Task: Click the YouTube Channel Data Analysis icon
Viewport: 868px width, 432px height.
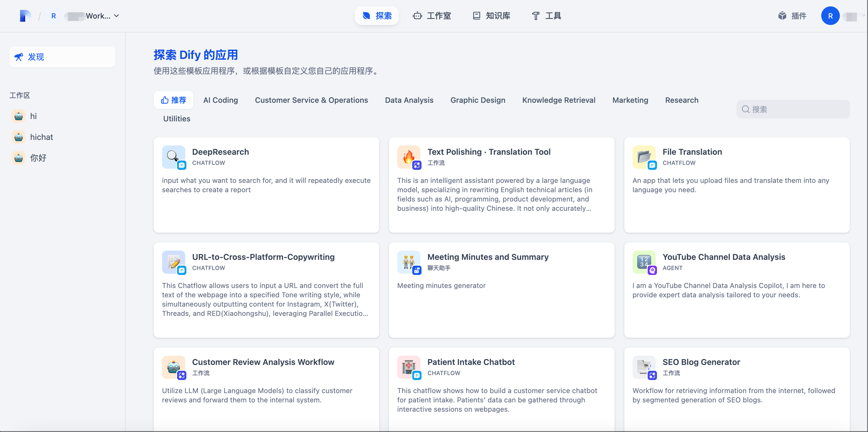Action: (644, 262)
